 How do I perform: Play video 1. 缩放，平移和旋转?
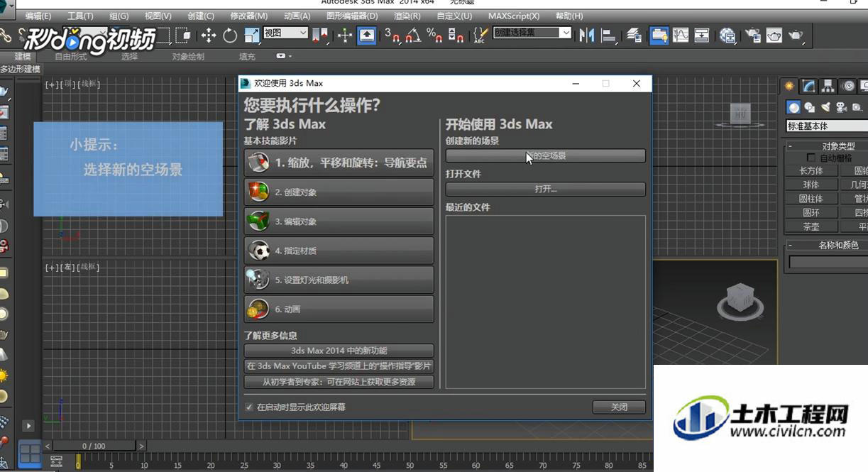pyautogui.click(x=339, y=163)
